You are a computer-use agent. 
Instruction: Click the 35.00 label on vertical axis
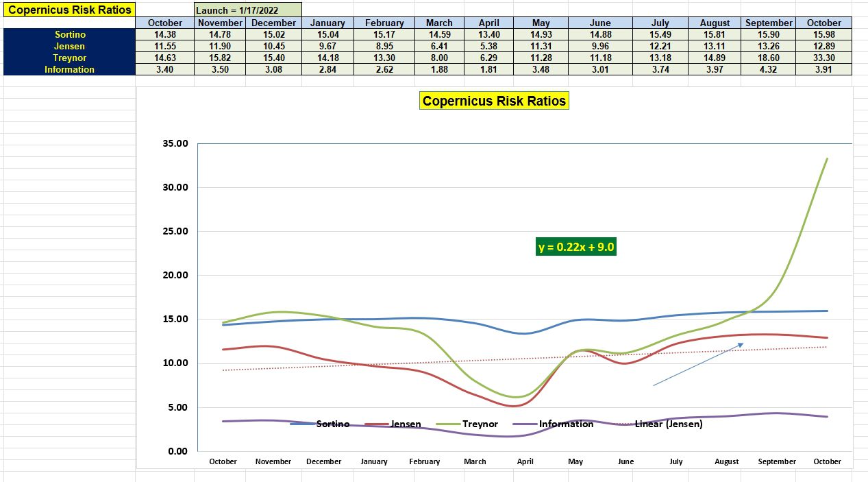[x=175, y=144]
